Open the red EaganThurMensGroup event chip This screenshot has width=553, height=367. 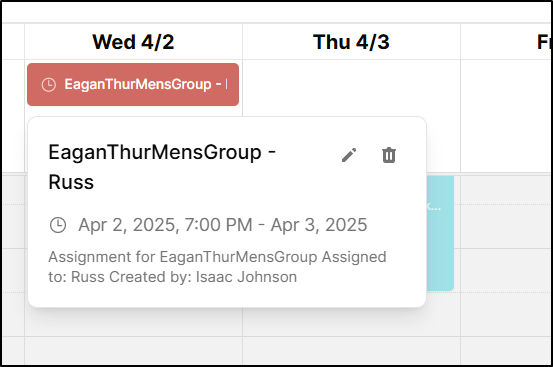pyautogui.click(x=133, y=85)
